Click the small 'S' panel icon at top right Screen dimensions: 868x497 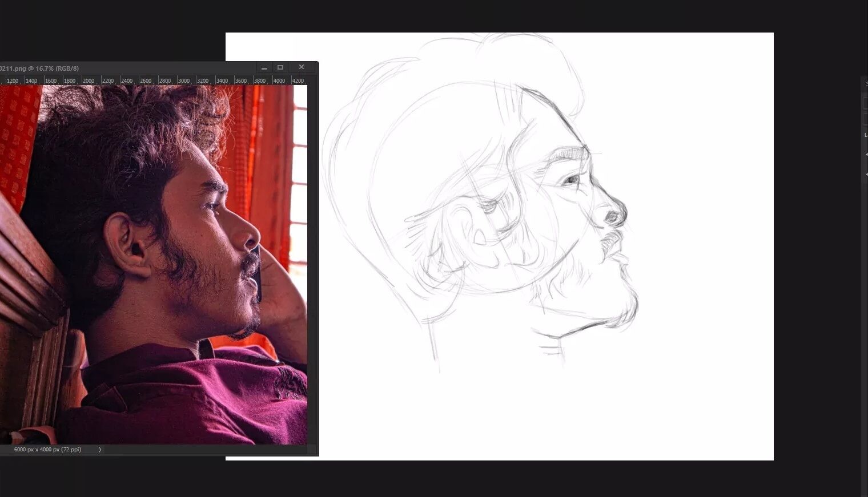[866, 83]
